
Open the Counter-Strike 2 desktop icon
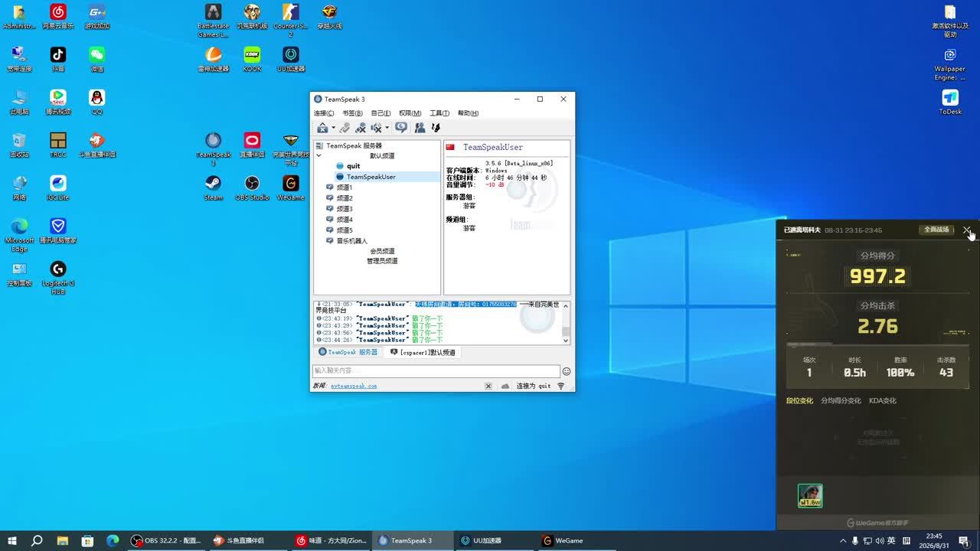tap(290, 19)
